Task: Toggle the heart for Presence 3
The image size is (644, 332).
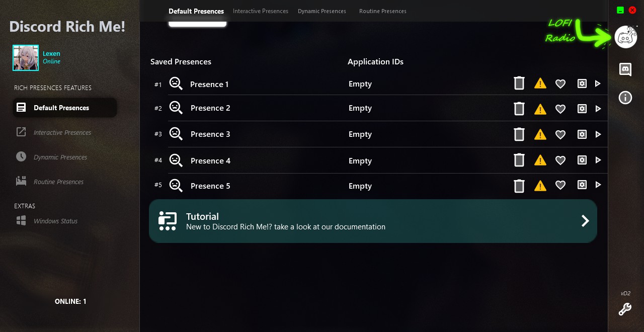Action: click(560, 135)
